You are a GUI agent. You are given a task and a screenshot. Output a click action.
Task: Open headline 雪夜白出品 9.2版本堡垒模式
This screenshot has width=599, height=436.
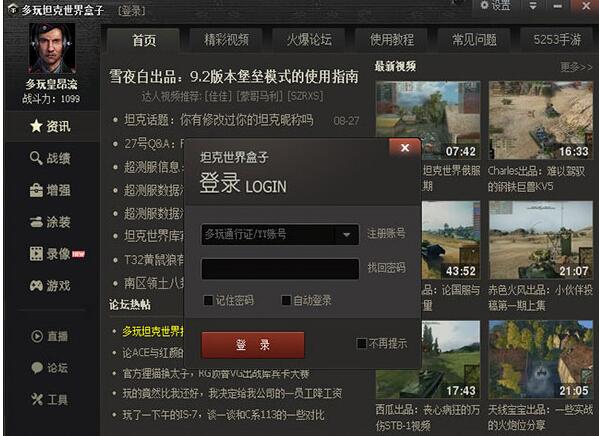coord(234,77)
